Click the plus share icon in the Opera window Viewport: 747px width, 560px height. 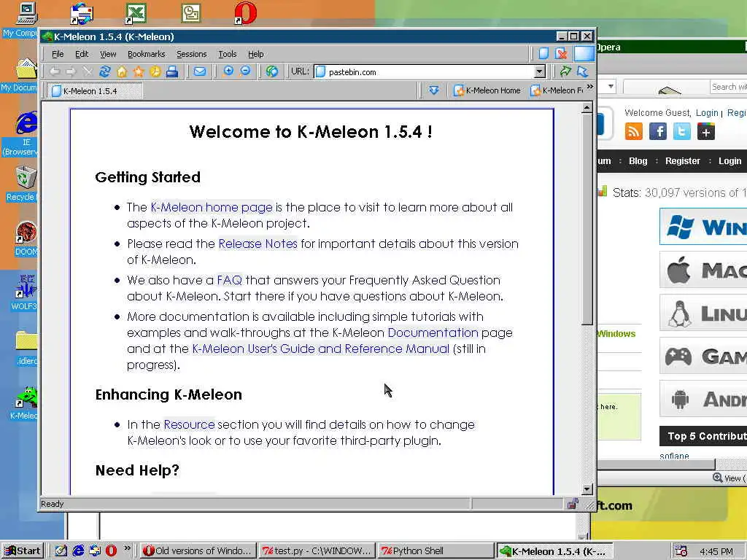coord(706,131)
